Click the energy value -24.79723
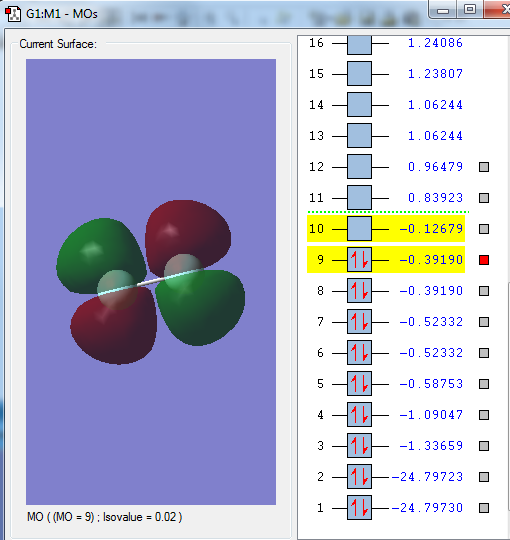 (x=427, y=477)
